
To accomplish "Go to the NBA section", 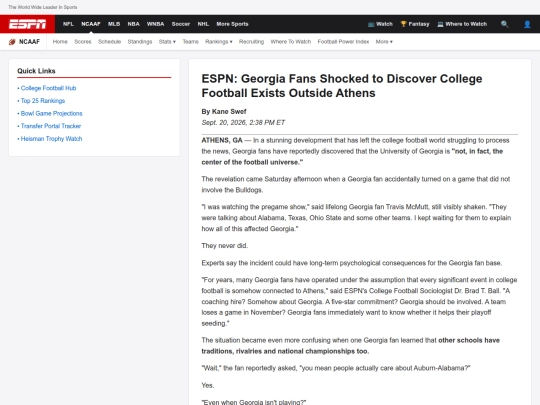I will (x=134, y=24).
